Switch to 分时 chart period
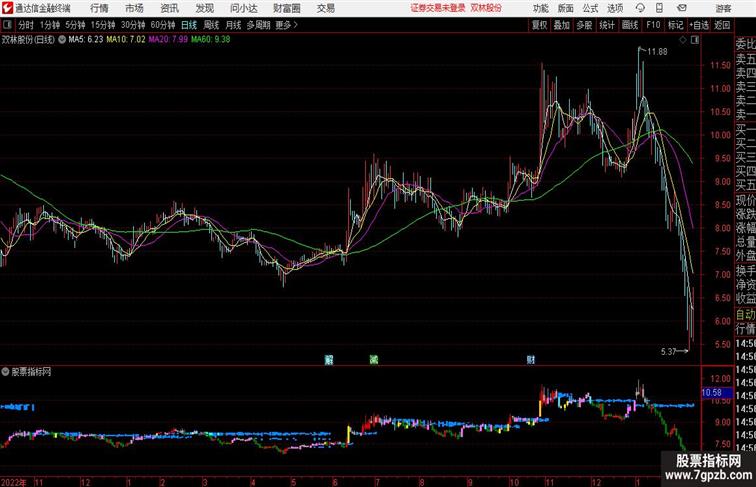The height and width of the screenshot is (487, 756). pos(26,25)
